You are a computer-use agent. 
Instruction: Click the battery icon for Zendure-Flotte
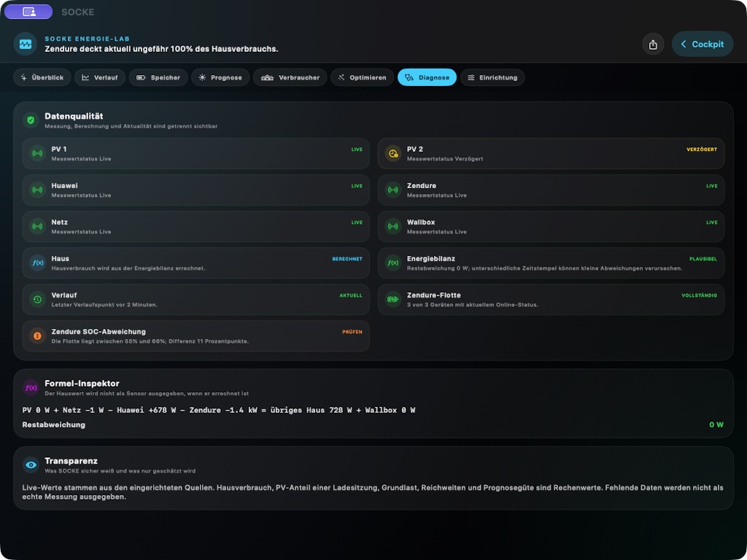393,300
